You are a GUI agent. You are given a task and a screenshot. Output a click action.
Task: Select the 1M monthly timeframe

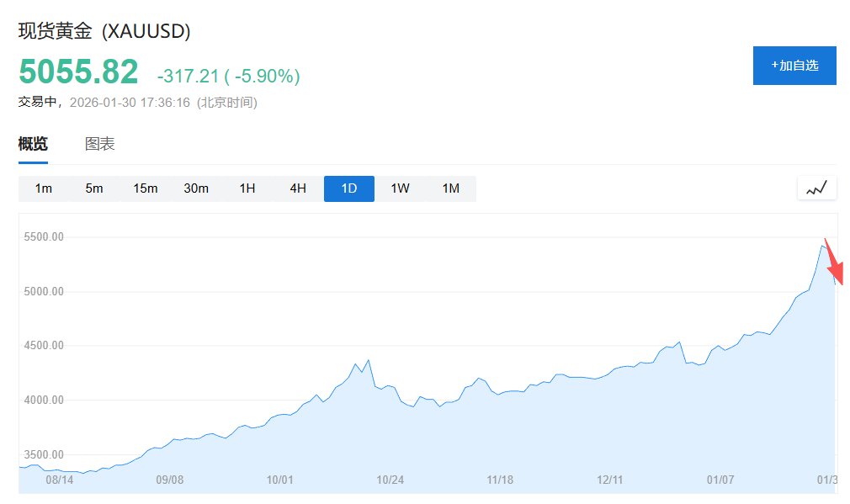(451, 188)
